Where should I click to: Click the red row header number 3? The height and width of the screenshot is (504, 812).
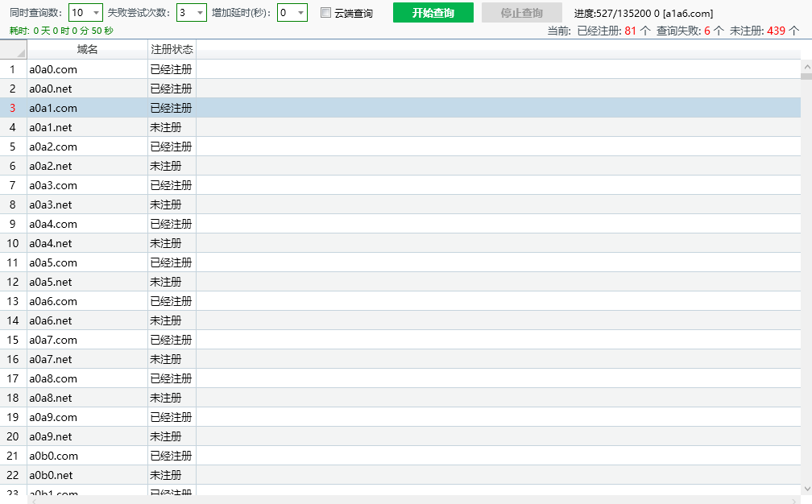coord(13,108)
